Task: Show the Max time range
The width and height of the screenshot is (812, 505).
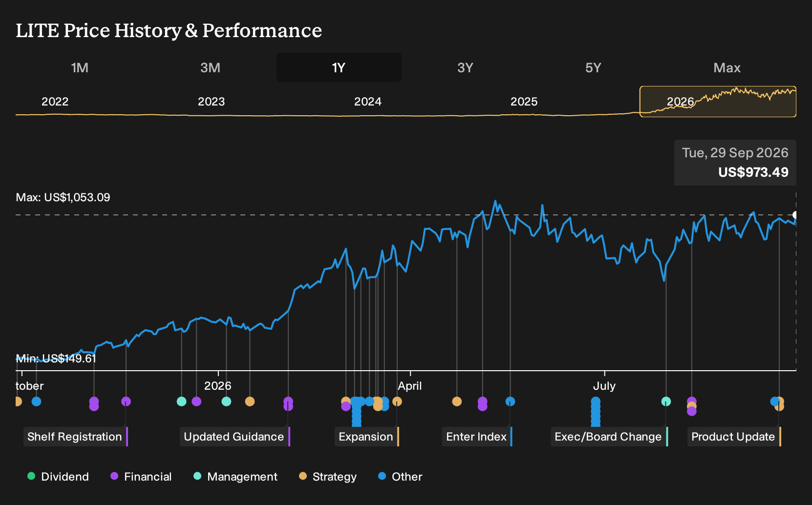Action: [x=727, y=67]
